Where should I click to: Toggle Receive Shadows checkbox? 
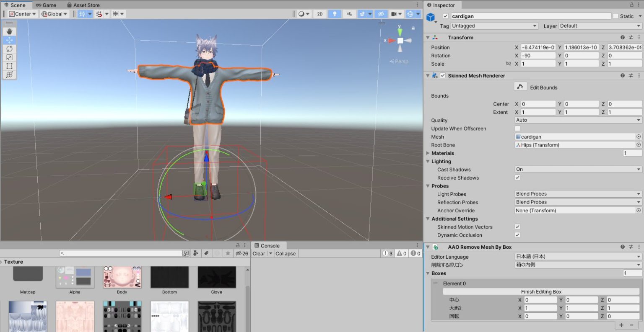tap(517, 178)
